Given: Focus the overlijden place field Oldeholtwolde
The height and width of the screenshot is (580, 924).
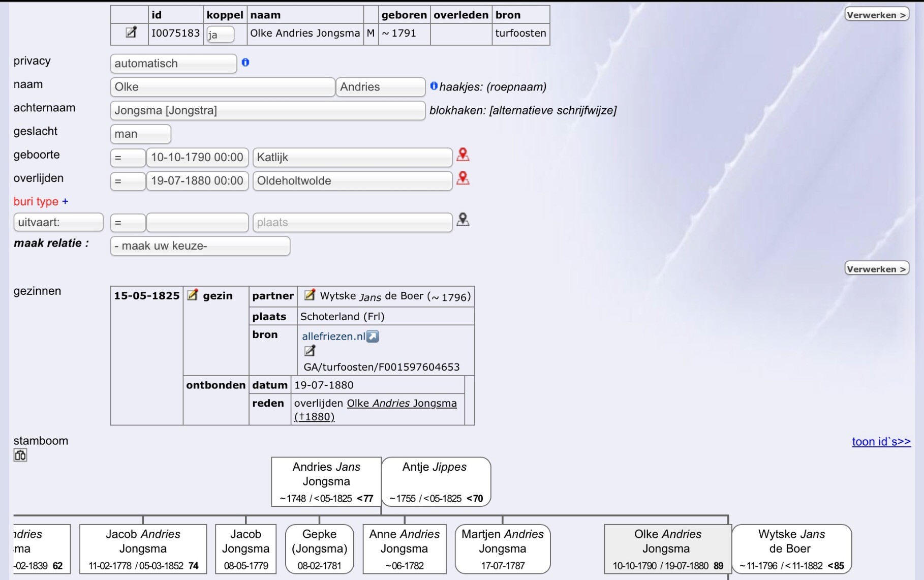Looking at the screenshot, I should click(x=353, y=181).
